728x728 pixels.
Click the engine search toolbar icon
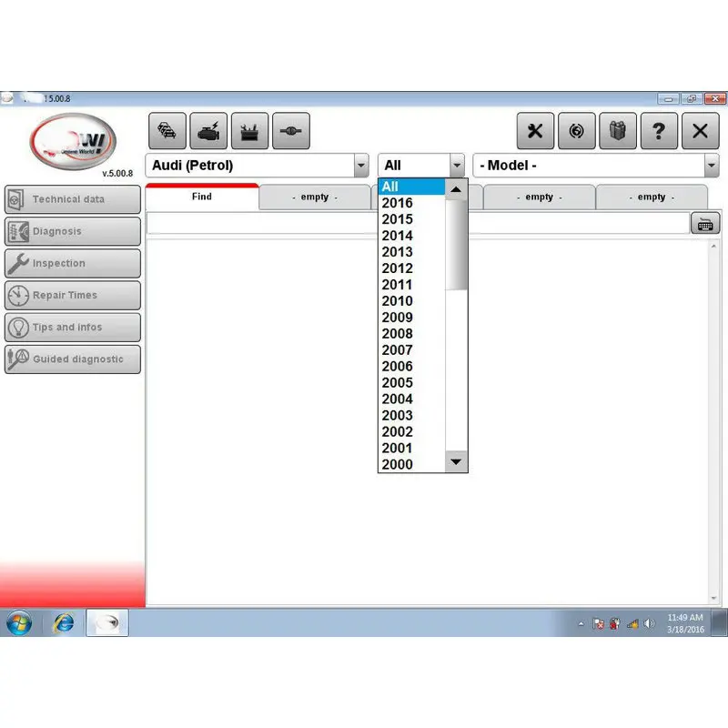208,131
